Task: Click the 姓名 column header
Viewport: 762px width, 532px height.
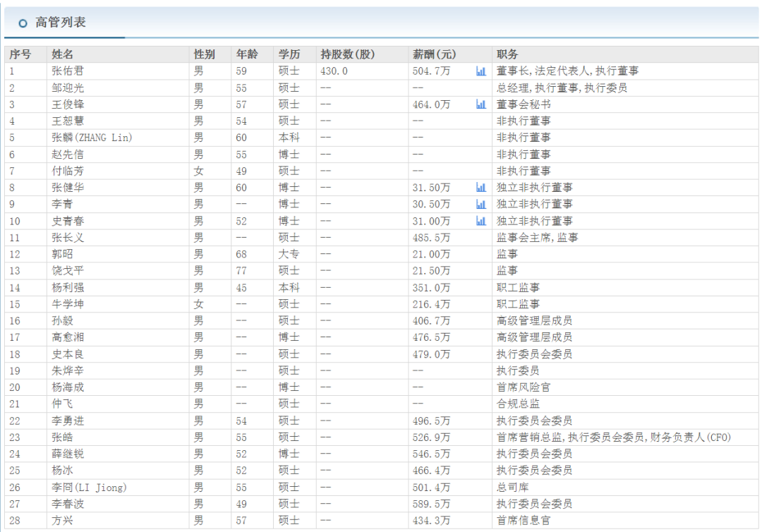Action: coord(63,54)
